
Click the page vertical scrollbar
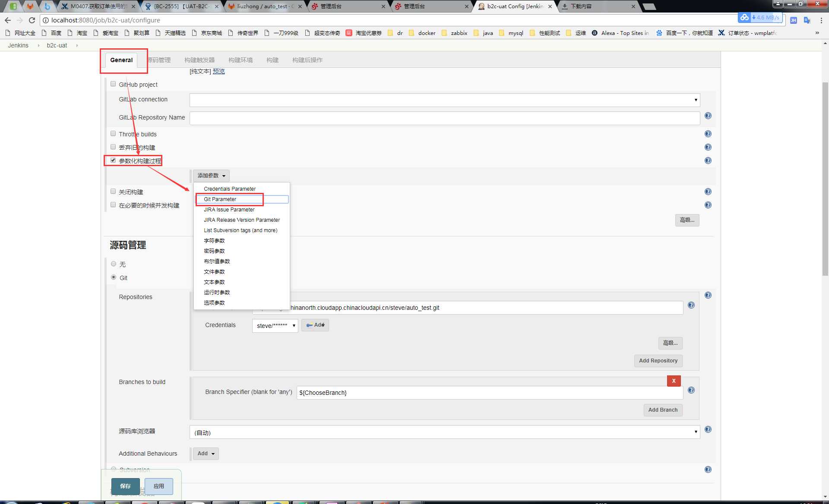click(825, 179)
